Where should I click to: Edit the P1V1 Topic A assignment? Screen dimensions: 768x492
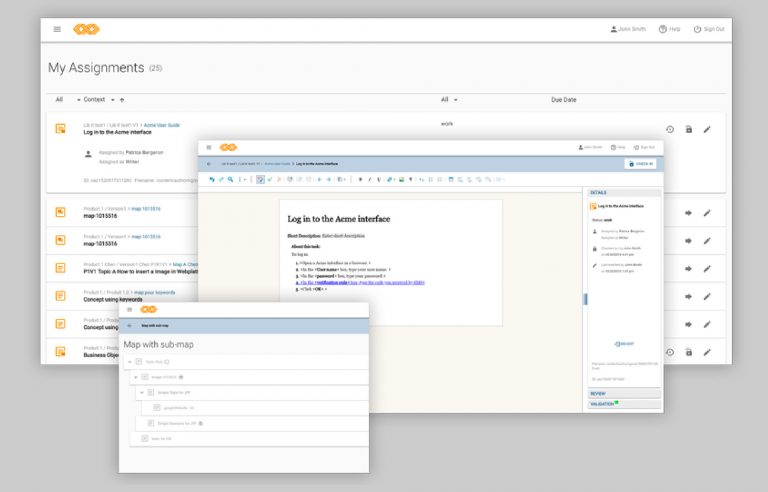coord(707,269)
